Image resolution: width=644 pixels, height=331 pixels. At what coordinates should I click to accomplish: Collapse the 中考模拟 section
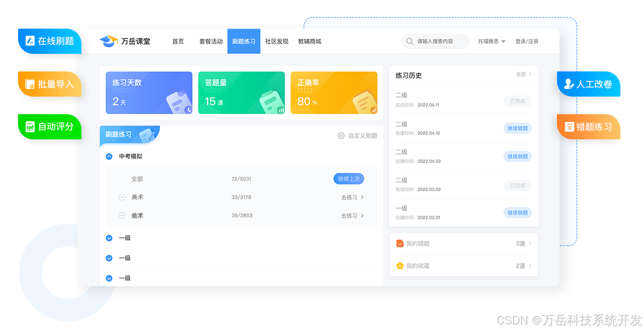click(109, 156)
